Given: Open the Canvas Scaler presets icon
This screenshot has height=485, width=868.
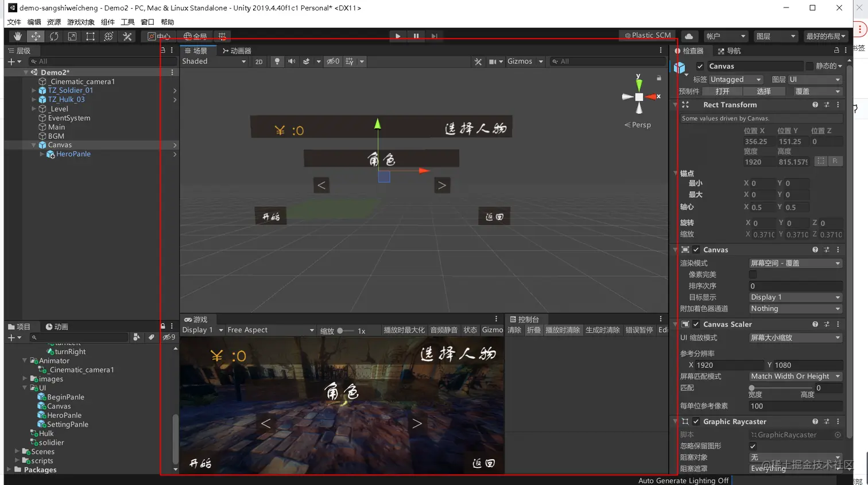Looking at the screenshot, I should 827,324.
